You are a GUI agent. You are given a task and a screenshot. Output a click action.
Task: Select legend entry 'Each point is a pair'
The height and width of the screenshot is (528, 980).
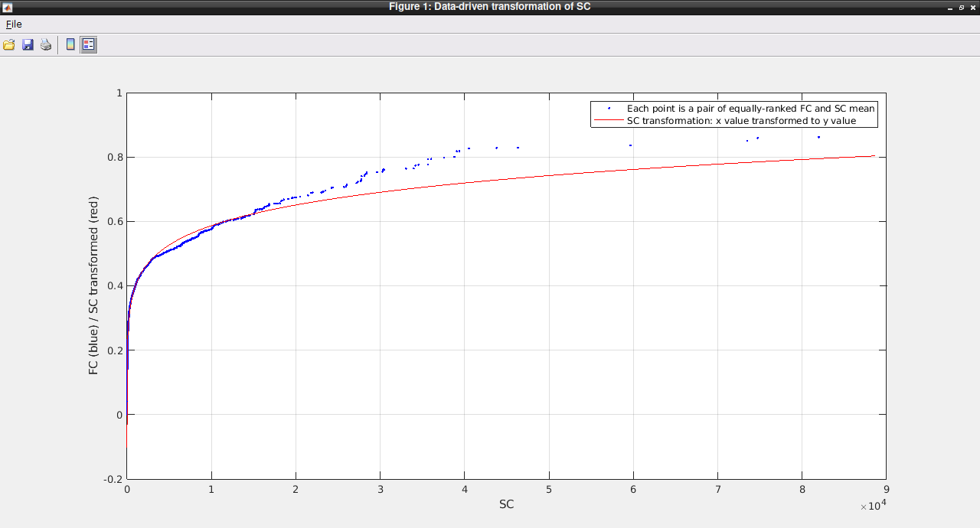[x=750, y=109]
